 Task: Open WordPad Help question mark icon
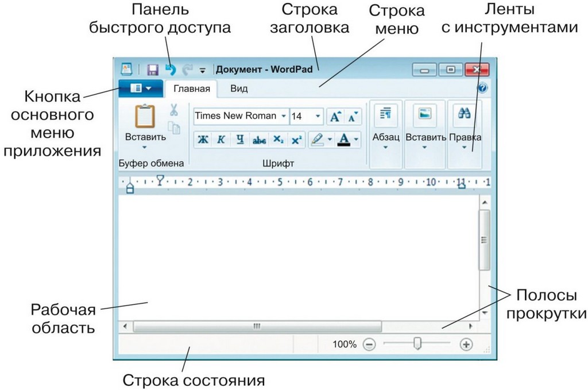pyautogui.click(x=482, y=88)
